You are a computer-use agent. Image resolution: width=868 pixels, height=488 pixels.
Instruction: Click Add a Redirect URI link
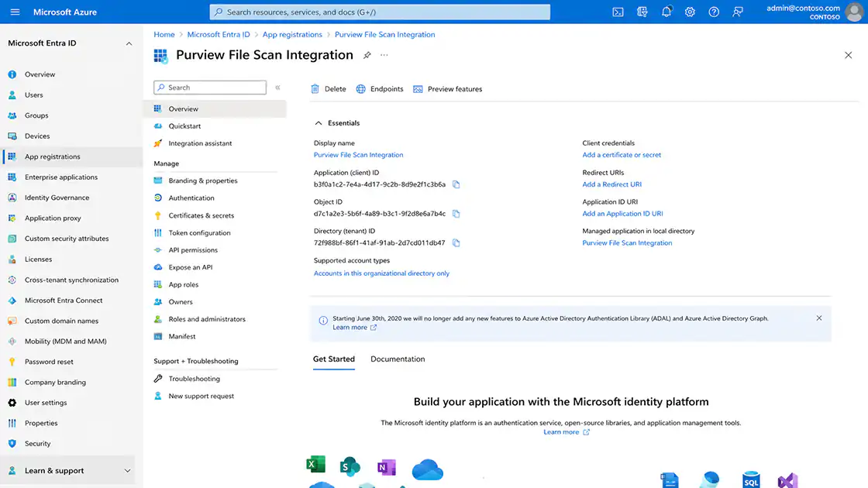pos(611,184)
